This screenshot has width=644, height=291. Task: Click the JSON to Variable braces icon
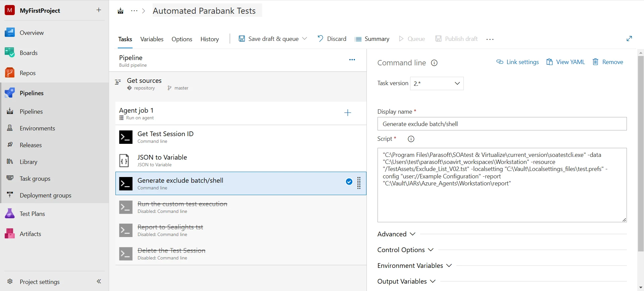(x=124, y=161)
